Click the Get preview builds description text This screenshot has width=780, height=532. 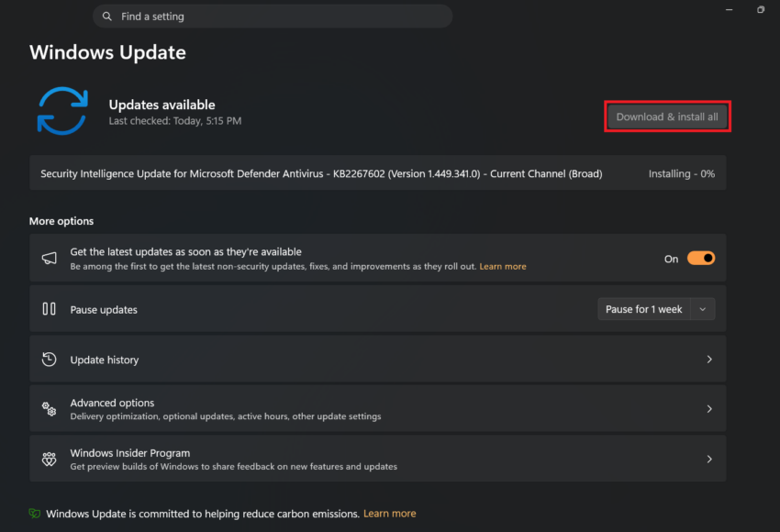pos(233,466)
